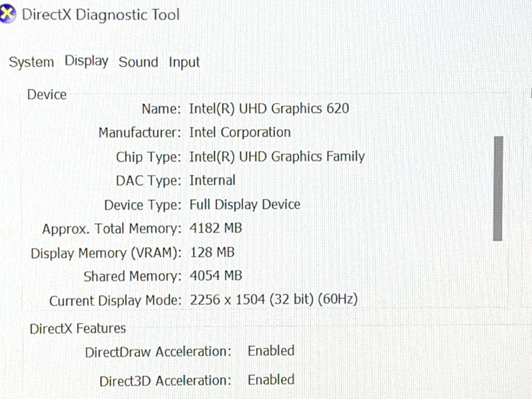532x399 pixels.
Task: Click the DirectX Features group heading
Action: click(x=78, y=328)
